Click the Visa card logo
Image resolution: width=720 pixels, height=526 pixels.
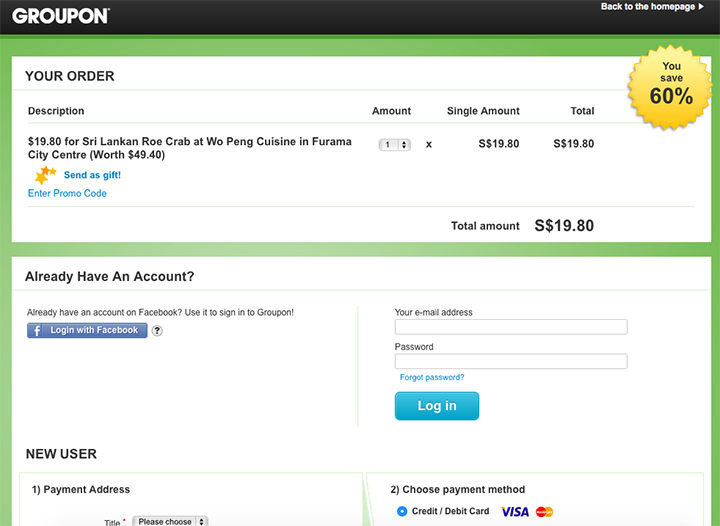[515, 511]
